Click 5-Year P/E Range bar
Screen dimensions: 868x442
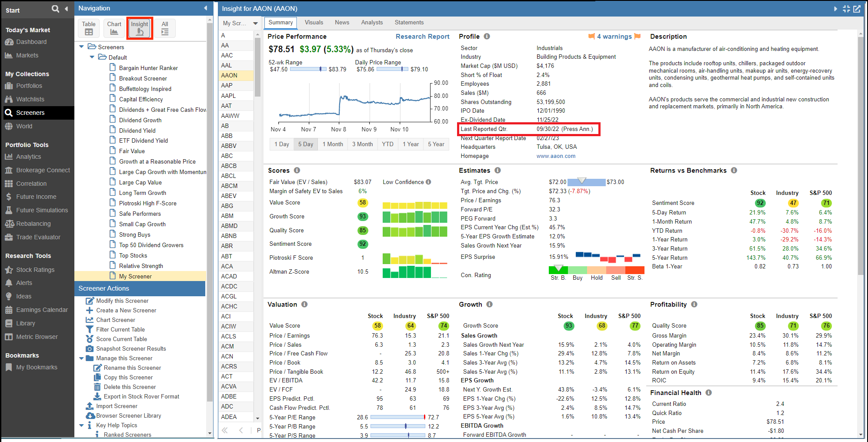click(397, 417)
